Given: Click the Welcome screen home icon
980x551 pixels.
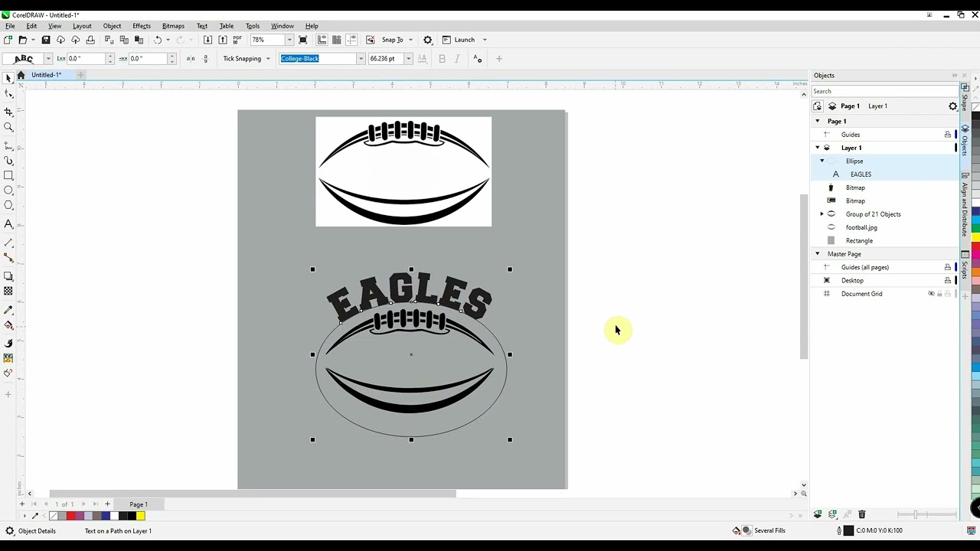Looking at the screenshot, I should pyautogui.click(x=21, y=75).
